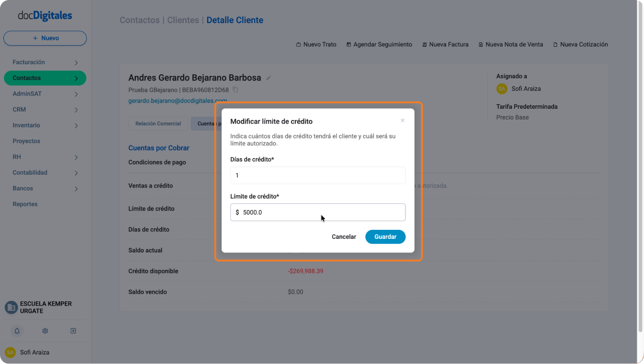Click the Cuentas por Cobrar heading
This screenshot has height=364, width=644.
159,148
